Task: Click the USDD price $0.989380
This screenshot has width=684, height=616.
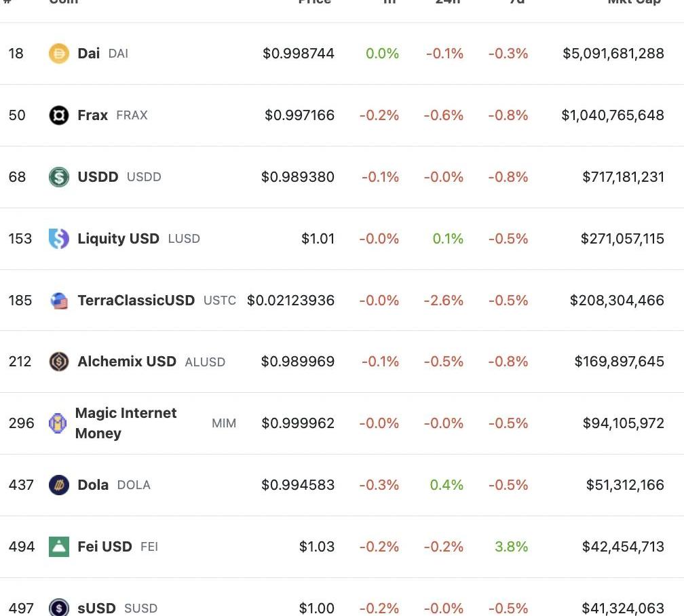Action: 298,177
